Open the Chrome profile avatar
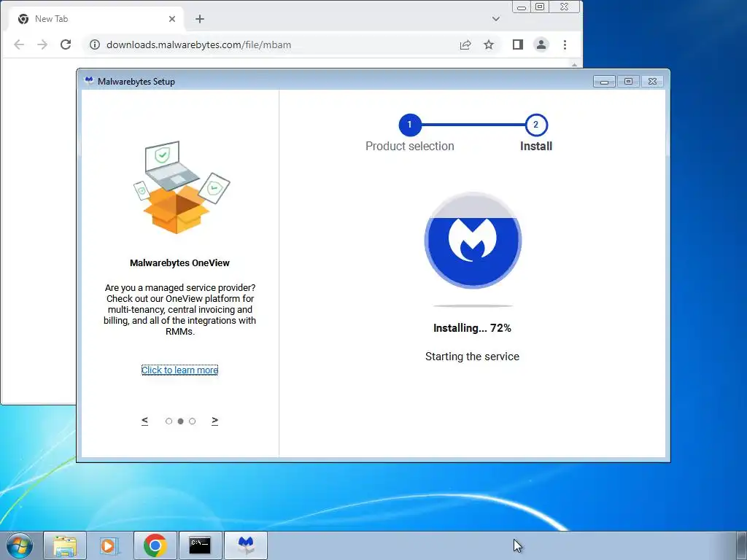The width and height of the screenshot is (747, 560). 541,44
